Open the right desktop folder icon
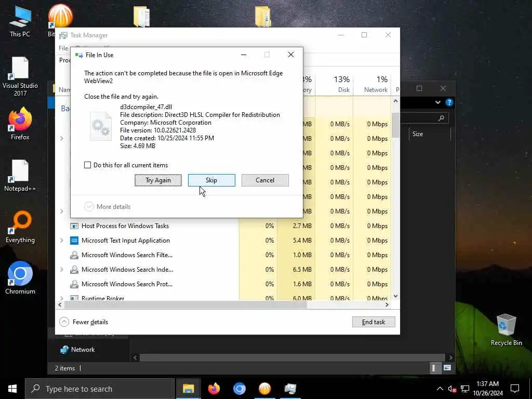532x399 pixels. click(x=263, y=16)
